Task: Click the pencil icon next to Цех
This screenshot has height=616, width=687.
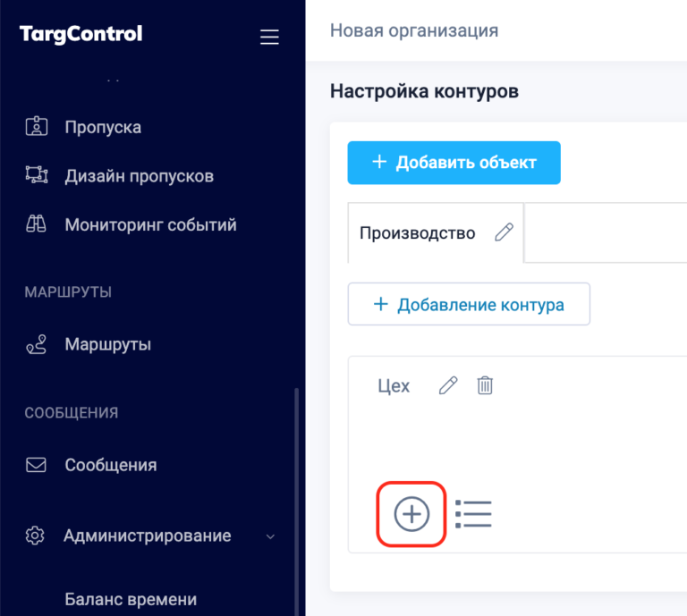Action: (x=448, y=385)
